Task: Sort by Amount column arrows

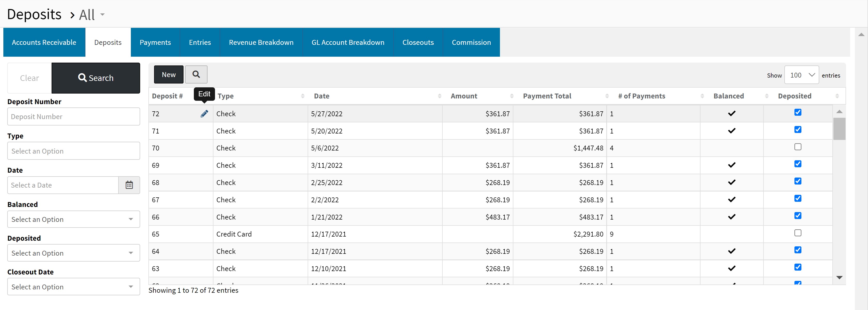Action: pyautogui.click(x=512, y=96)
